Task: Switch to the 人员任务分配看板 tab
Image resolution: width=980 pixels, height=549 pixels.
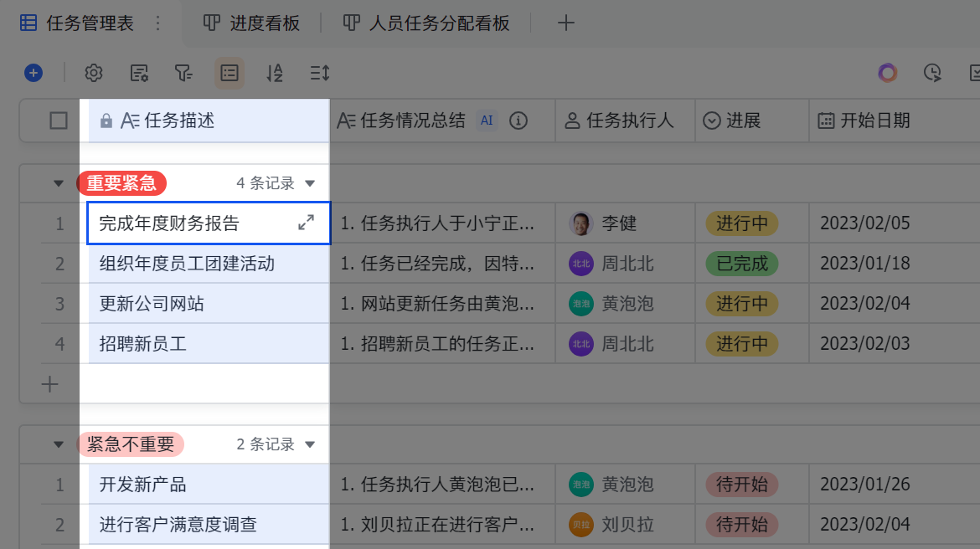Action: [x=427, y=23]
